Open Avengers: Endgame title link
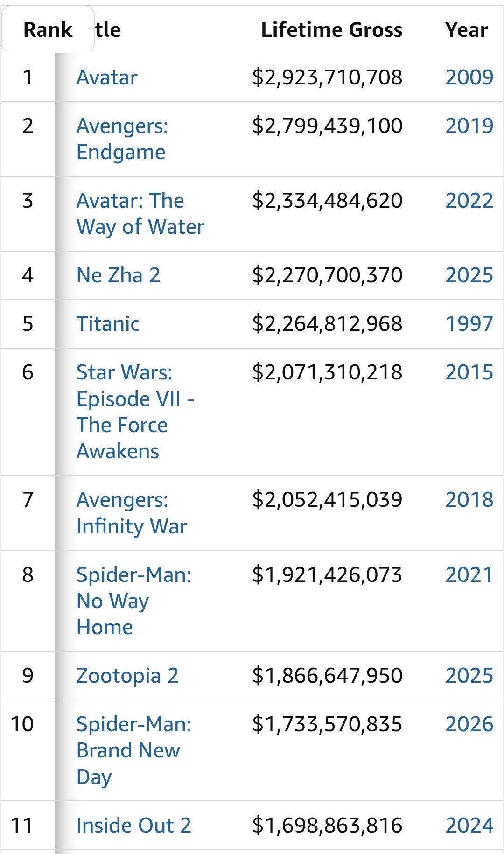Viewport: 504px width, 854px height. point(122,139)
